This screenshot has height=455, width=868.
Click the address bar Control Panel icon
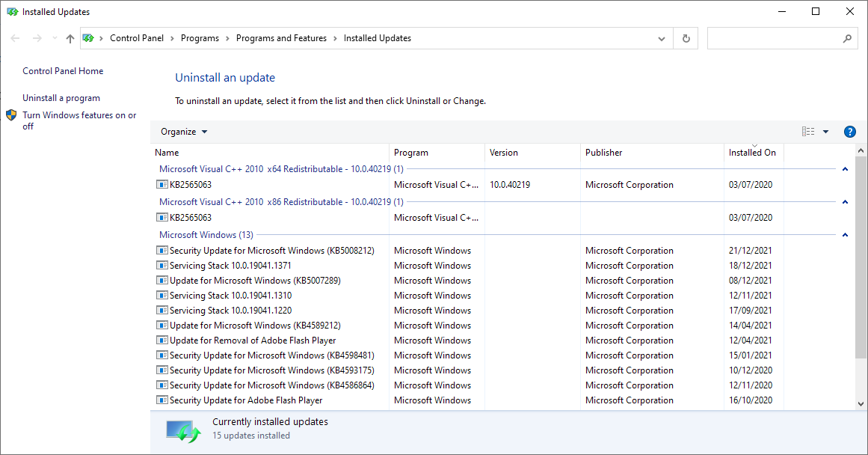click(x=88, y=38)
